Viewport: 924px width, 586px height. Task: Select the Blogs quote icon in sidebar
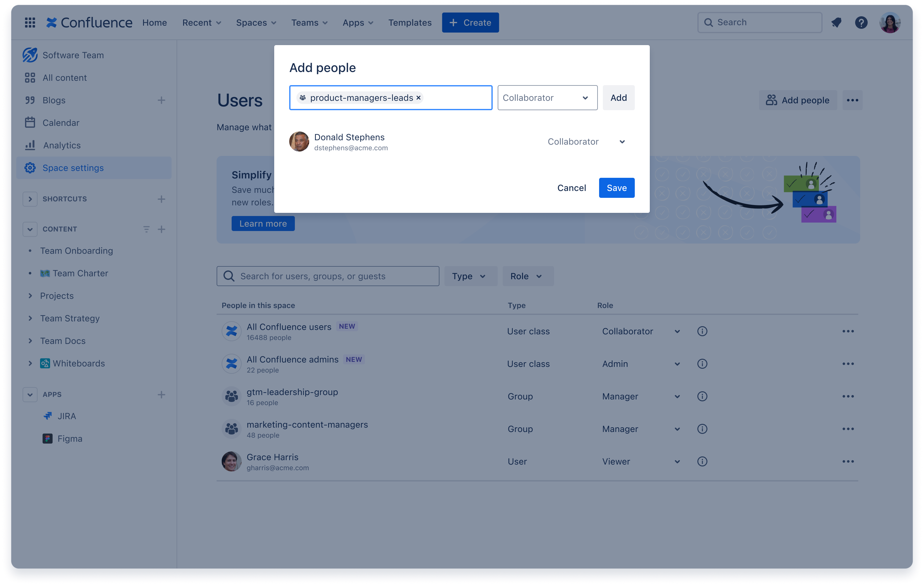[30, 100]
